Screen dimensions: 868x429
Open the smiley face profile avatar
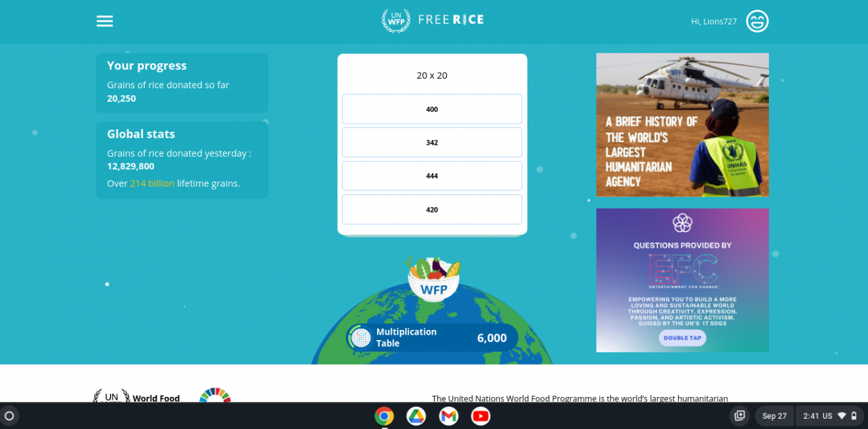click(757, 21)
